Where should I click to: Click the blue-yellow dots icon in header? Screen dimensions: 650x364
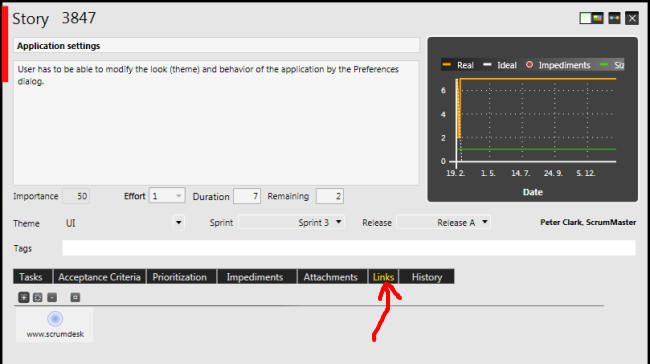[614, 18]
